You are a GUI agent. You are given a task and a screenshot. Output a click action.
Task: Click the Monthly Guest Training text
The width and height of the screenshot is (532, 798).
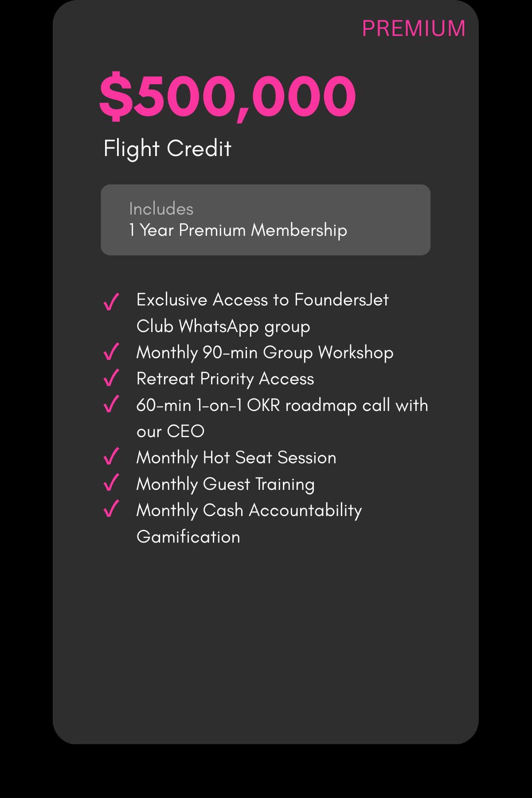226,484
